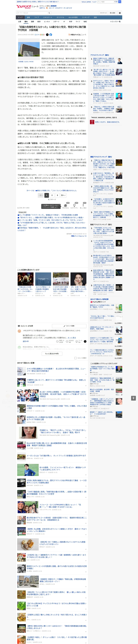Share the article on Facebook
Screen dimensions: 138x644
tap(51, 35)
